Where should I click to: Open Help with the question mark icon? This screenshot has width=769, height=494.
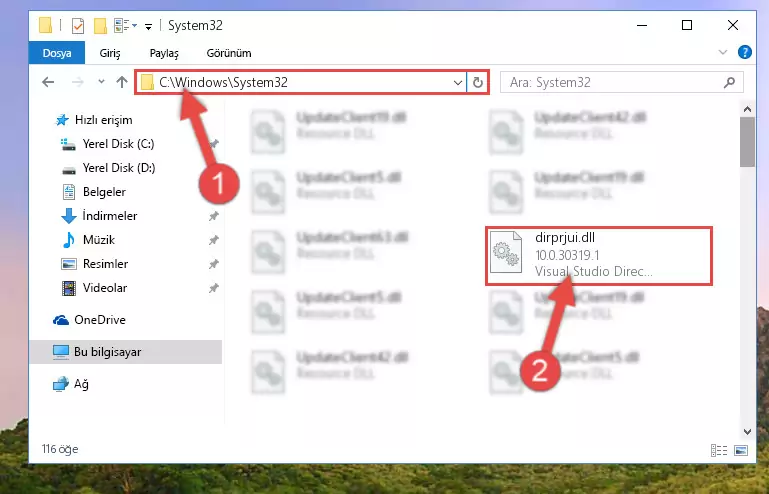point(744,52)
